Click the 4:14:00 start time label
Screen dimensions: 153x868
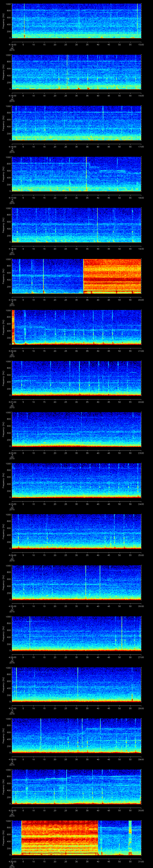(12, 44)
